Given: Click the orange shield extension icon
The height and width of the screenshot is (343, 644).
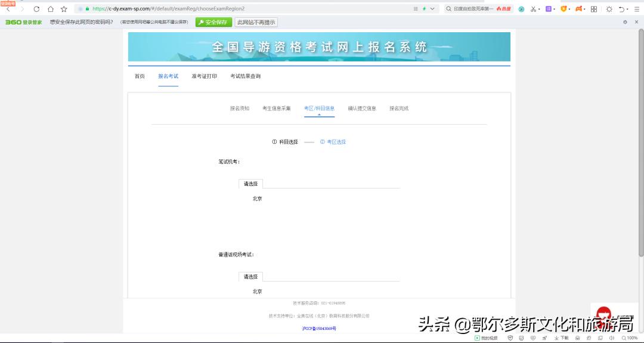Looking at the screenshot, I should click(563, 8).
